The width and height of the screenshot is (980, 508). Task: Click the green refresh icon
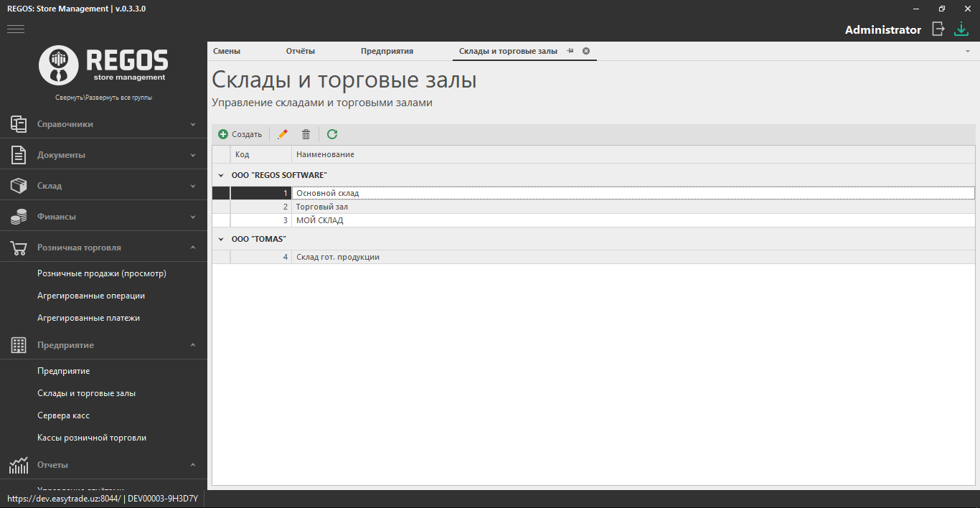[332, 134]
